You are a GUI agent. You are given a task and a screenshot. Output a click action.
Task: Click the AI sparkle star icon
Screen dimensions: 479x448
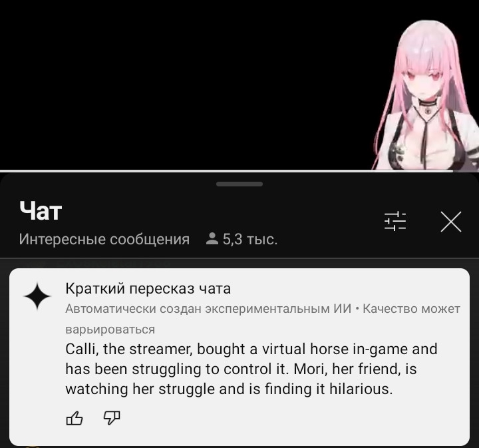(37, 296)
